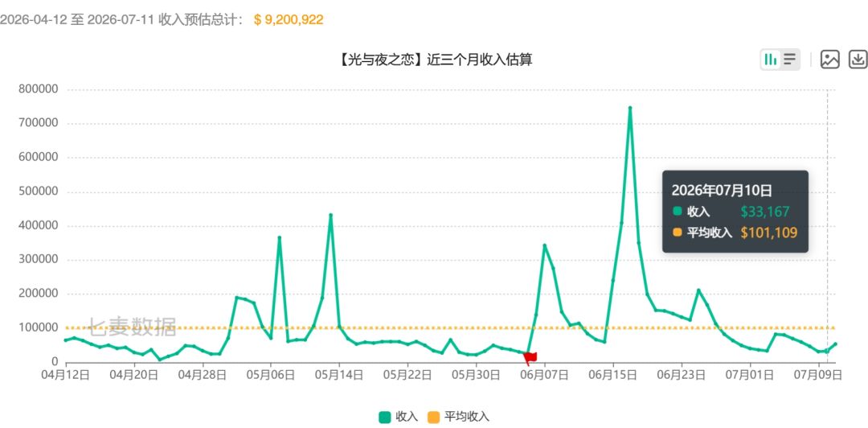
Task: Toggle the green 收入 series in legend
Action: (399, 417)
